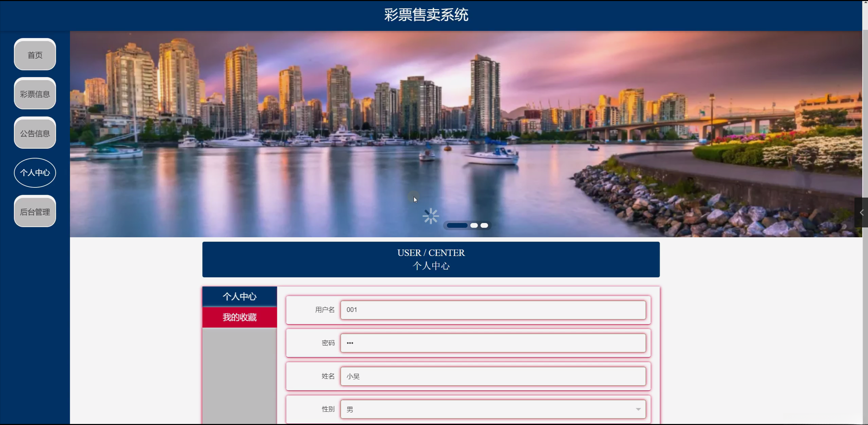
Task: Switch to 我的收藏 favorites tab
Action: coord(240,317)
